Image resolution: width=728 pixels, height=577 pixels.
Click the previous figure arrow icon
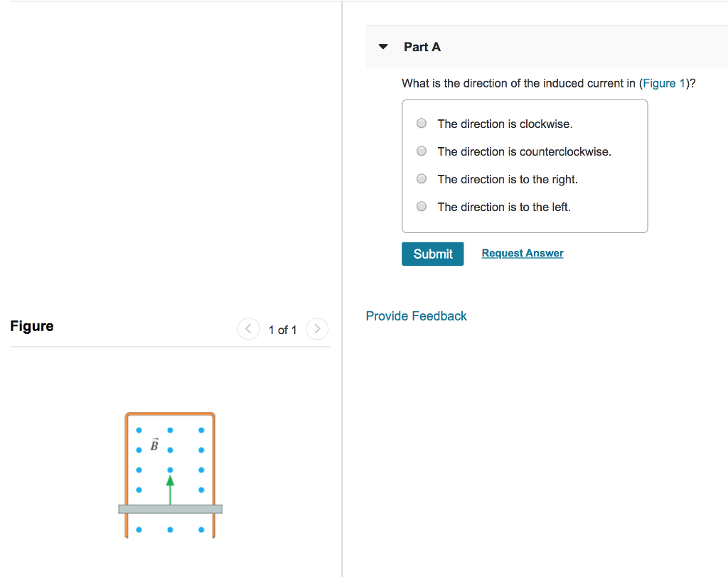(248, 328)
